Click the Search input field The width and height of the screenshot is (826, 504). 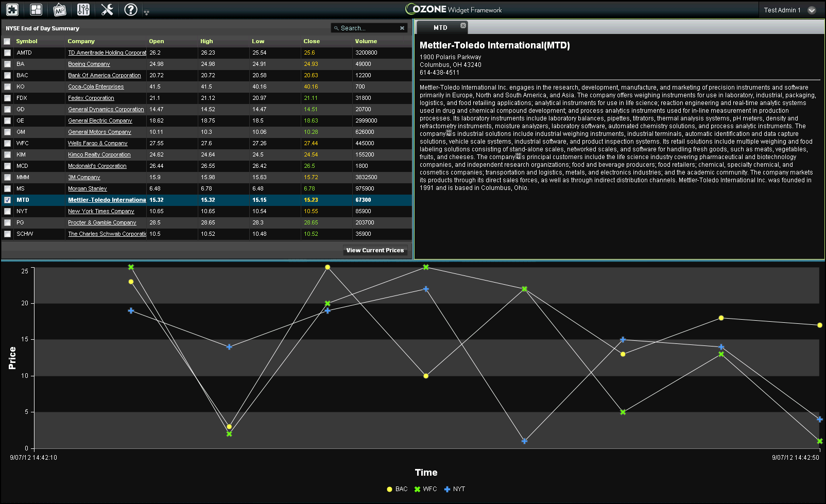point(369,28)
